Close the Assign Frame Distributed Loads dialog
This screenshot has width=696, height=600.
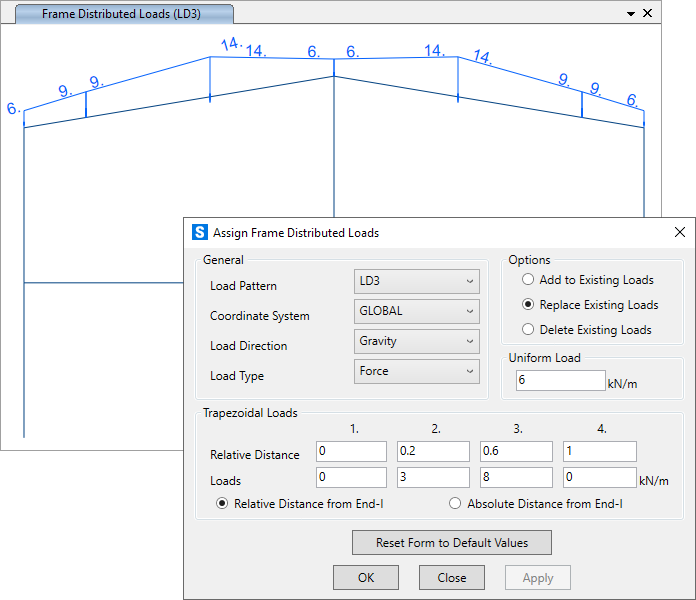(x=680, y=232)
